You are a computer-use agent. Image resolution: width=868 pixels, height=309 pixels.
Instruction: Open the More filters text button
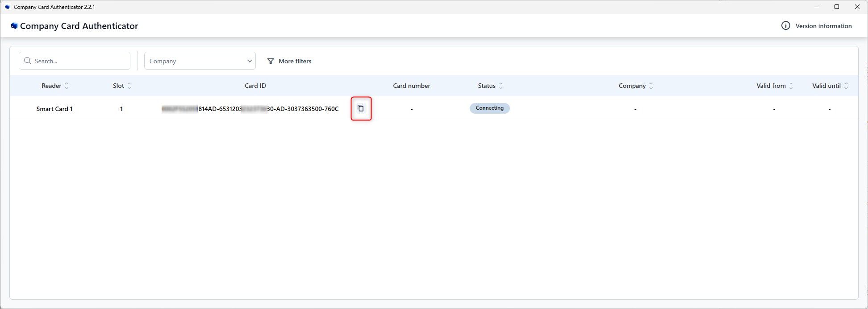pos(295,61)
